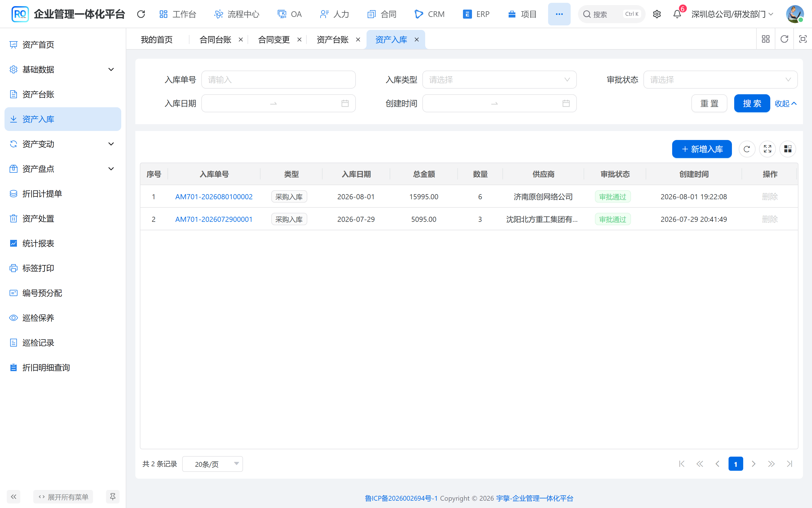
Task: Open the 20条/页 page size dropdown
Action: (x=212, y=464)
